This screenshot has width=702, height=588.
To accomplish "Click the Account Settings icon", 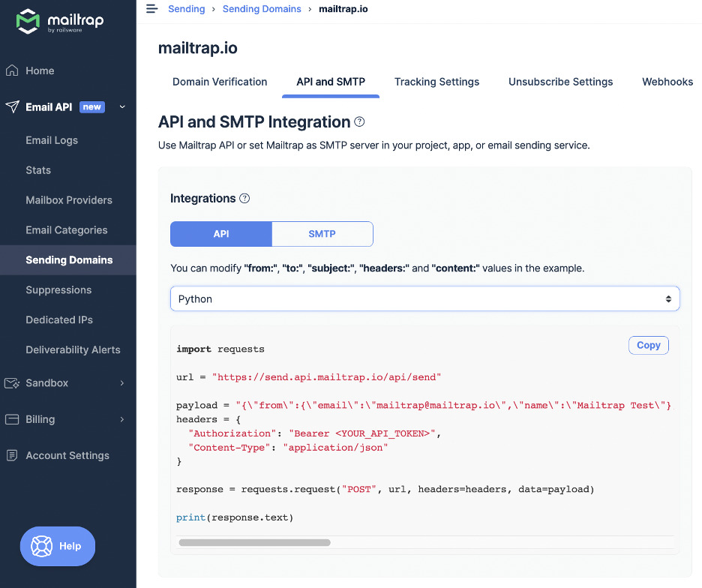I will (x=12, y=455).
